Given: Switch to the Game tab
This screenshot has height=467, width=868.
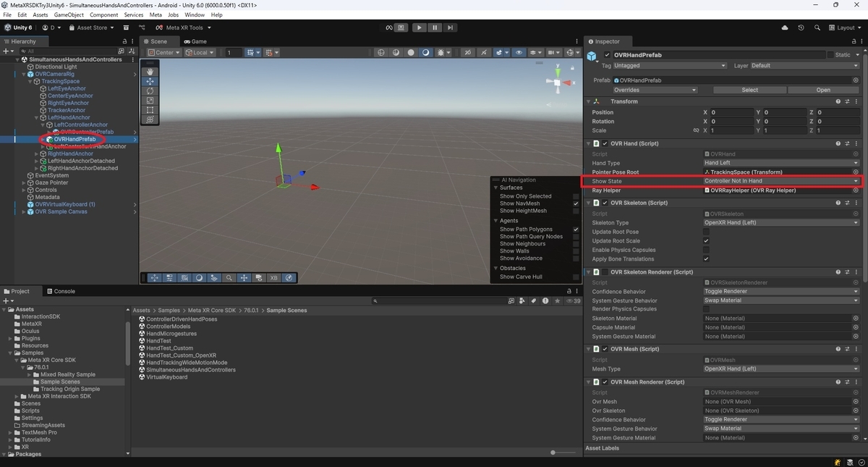Looking at the screenshot, I should click(195, 41).
